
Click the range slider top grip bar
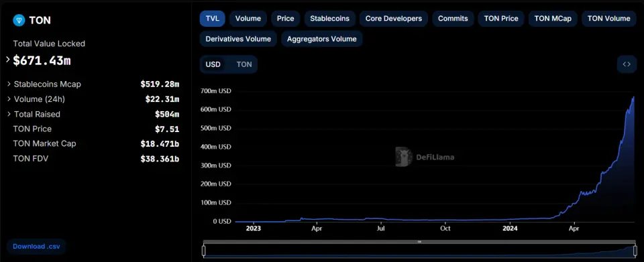click(419, 242)
